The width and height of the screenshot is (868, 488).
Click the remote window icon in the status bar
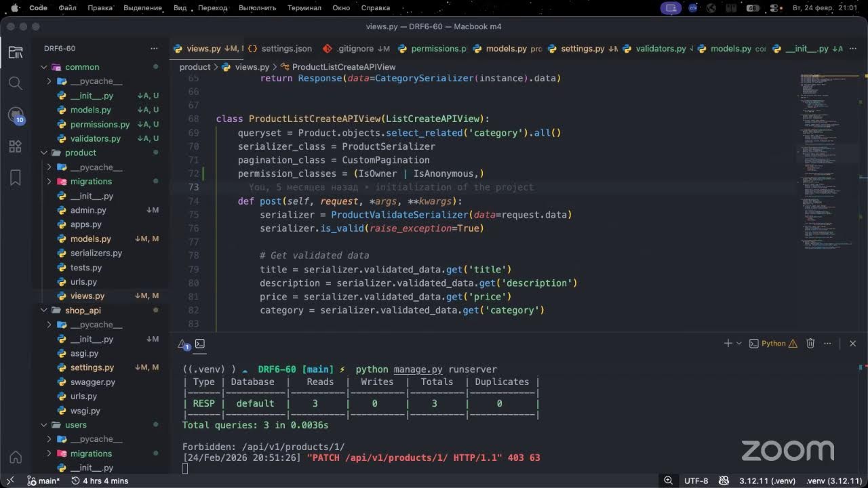coord(10,481)
